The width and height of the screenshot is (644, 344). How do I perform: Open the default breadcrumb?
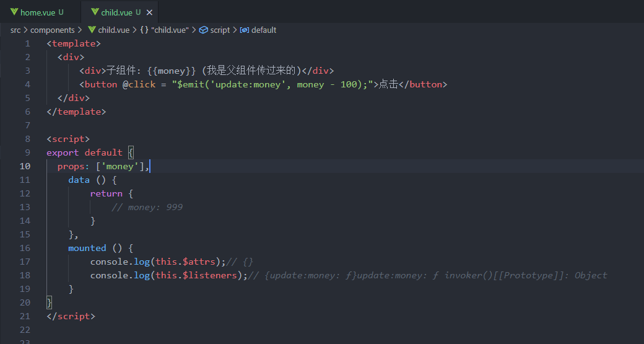pyautogui.click(x=264, y=30)
